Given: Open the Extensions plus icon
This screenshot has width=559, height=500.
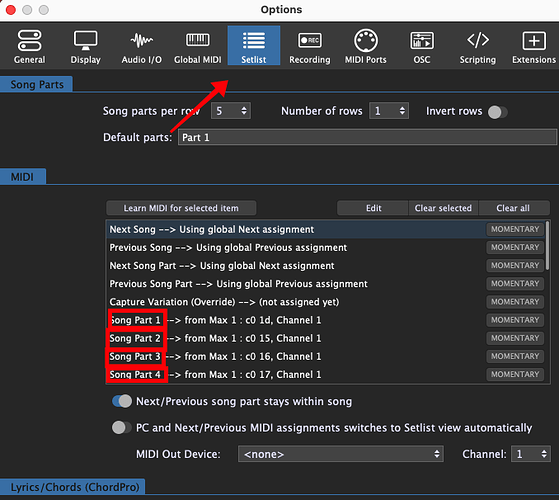Looking at the screenshot, I should pos(534,40).
